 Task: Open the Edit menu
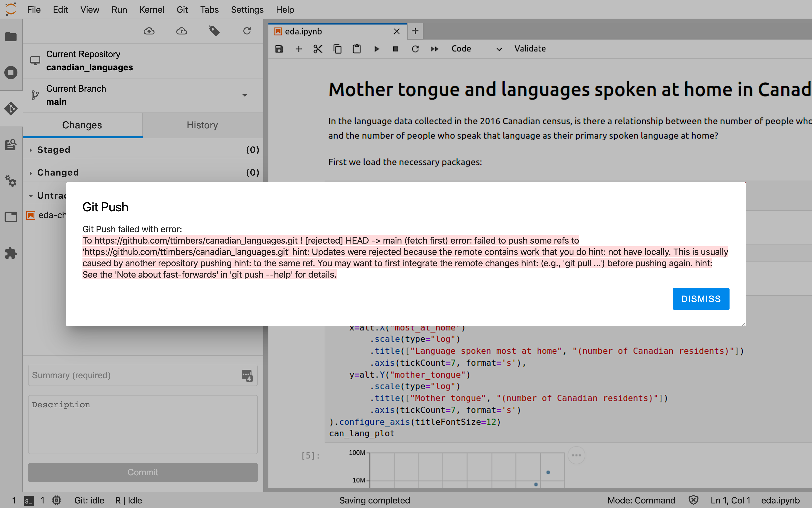60,9
